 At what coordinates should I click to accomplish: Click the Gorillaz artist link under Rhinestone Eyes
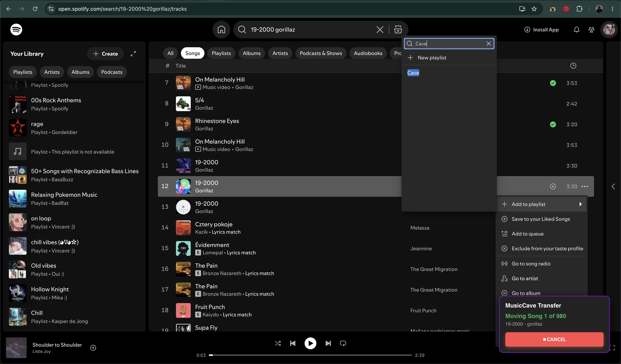pos(204,129)
